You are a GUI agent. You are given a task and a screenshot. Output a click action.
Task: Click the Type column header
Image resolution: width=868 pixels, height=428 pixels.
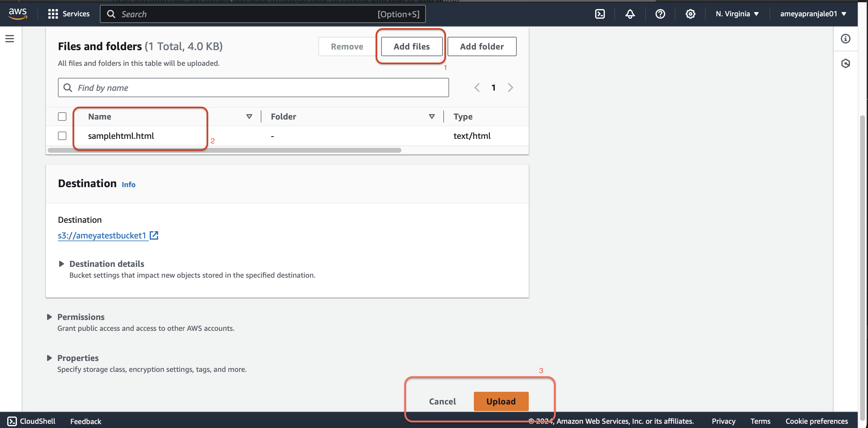tap(463, 117)
